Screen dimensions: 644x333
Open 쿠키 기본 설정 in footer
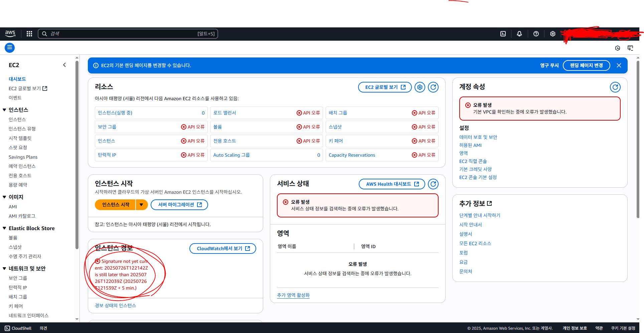[x=623, y=328]
